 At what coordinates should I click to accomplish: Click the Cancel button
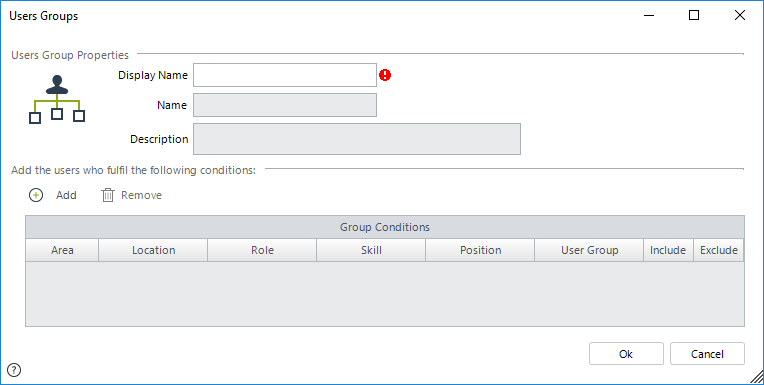click(707, 354)
